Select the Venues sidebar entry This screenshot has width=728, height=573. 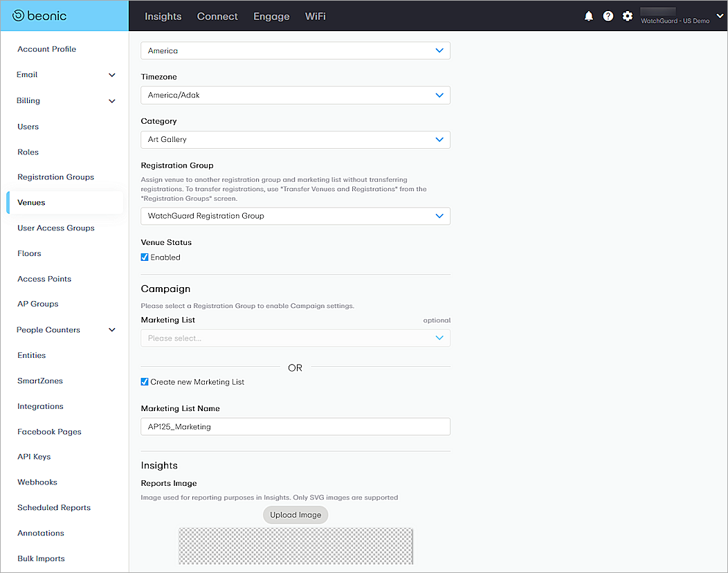pyautogui.click(x=31, y=202)
